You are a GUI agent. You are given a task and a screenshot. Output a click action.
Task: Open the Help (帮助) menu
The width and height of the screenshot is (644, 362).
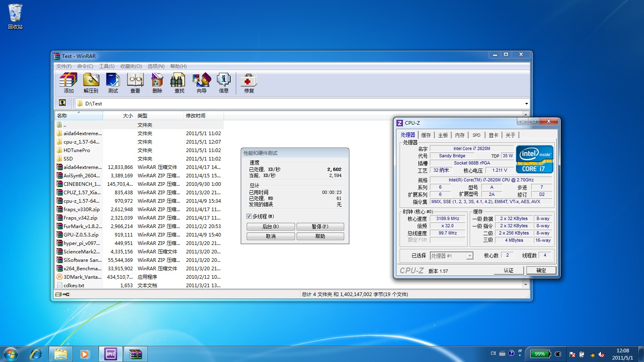(178, 66)
